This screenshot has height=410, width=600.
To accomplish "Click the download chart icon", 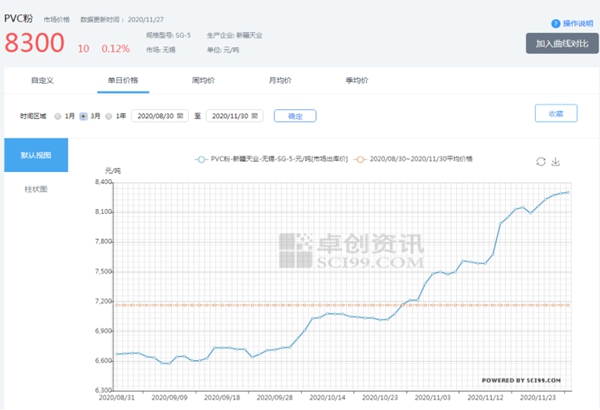I will 556,162.
